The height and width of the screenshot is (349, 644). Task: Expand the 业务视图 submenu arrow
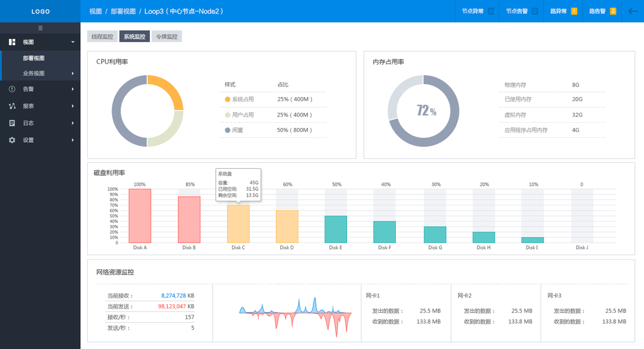point(73,74)
